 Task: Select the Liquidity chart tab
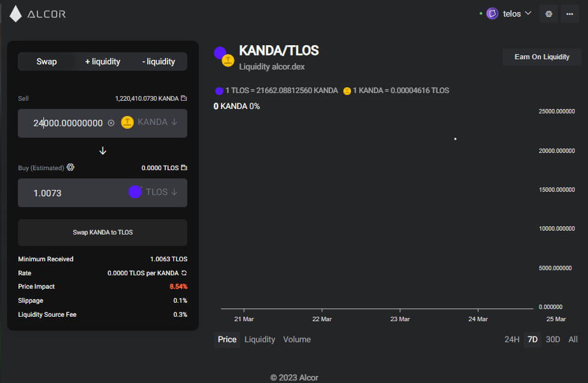pos(260,340)
